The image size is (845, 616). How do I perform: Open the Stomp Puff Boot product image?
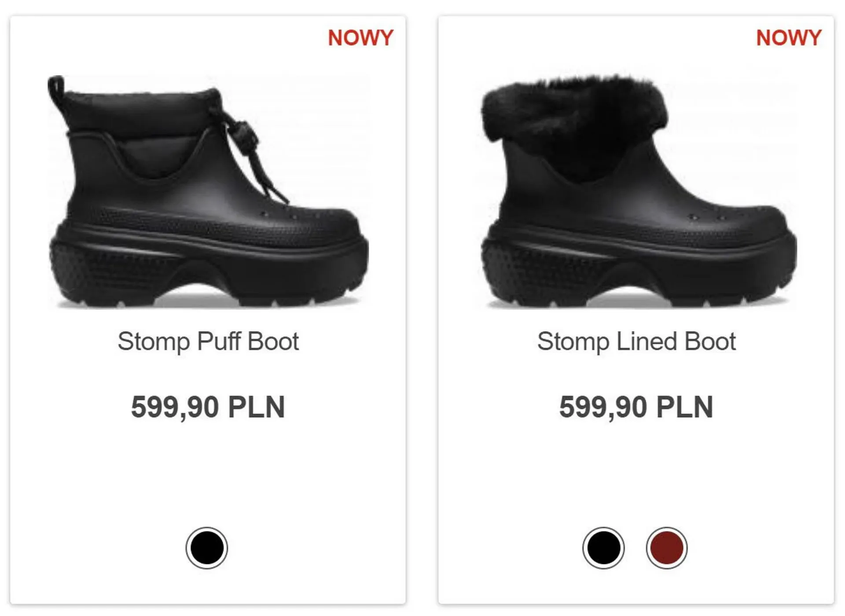click(208, 191)
